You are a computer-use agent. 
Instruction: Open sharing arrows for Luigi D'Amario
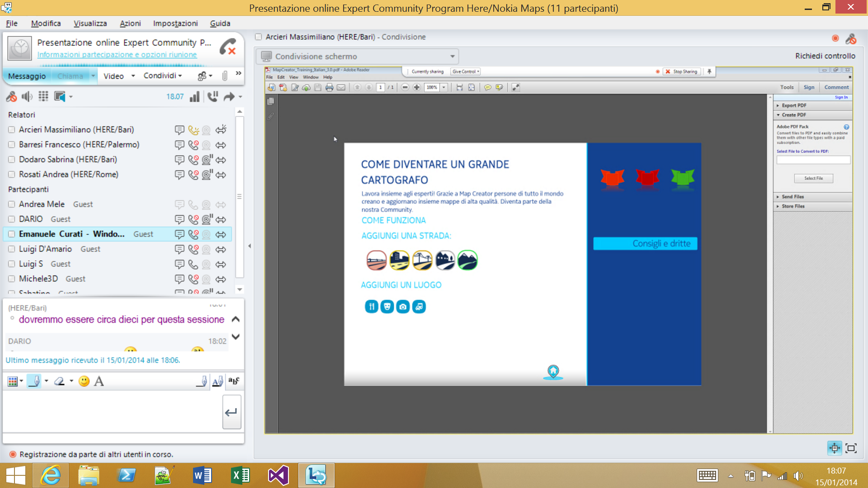[221, 249]
